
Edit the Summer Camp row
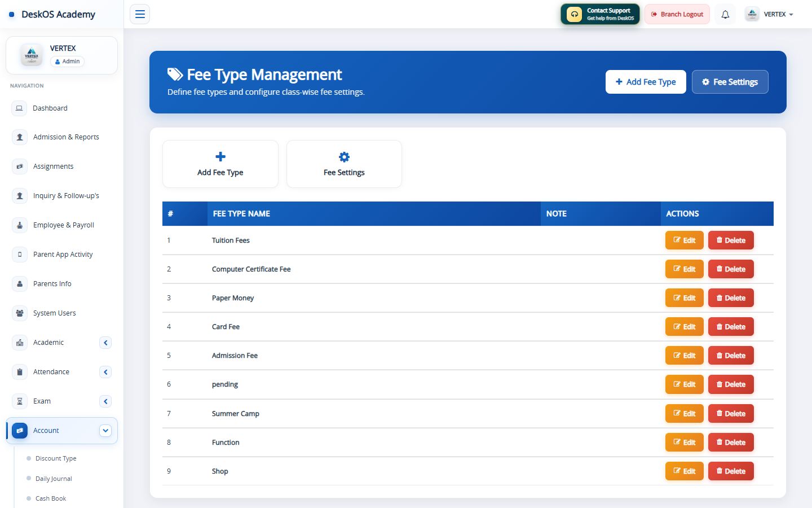[685, 414]
